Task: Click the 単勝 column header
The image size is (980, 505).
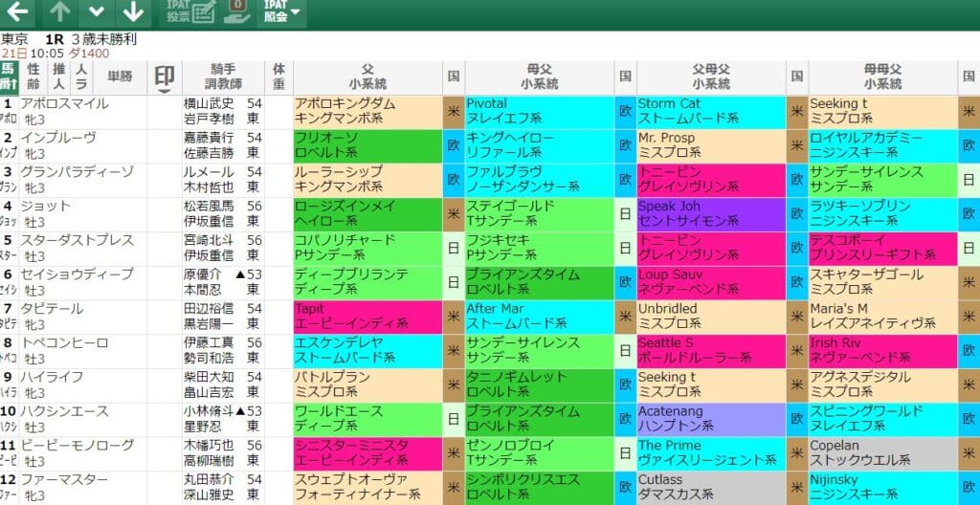Action: coord(120,78)
